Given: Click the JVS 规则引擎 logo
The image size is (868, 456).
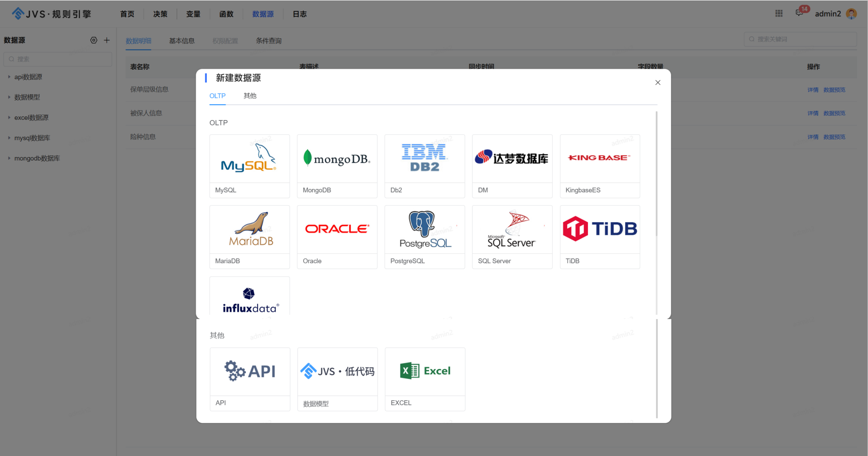Looking at the screenshot, I should 51,14.
